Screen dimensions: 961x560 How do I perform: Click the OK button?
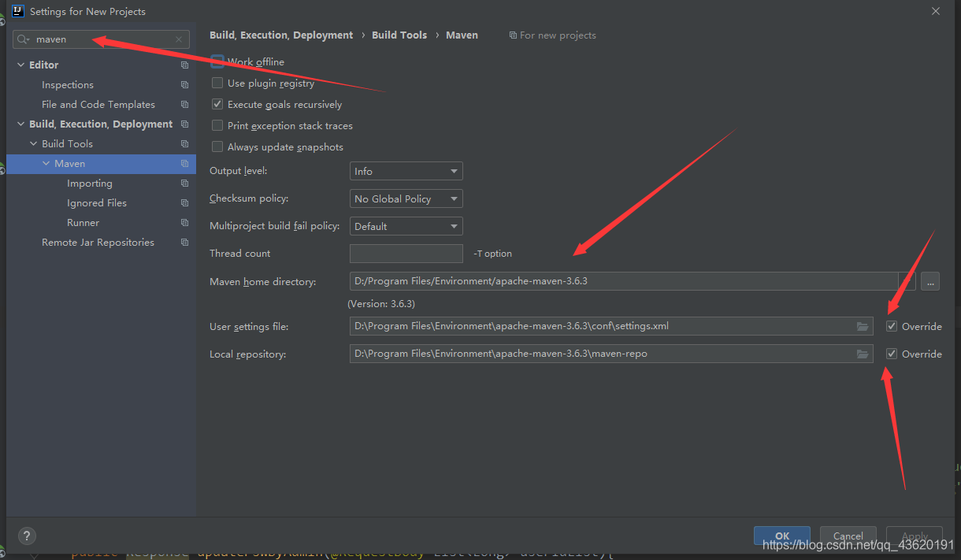point(781,534)
